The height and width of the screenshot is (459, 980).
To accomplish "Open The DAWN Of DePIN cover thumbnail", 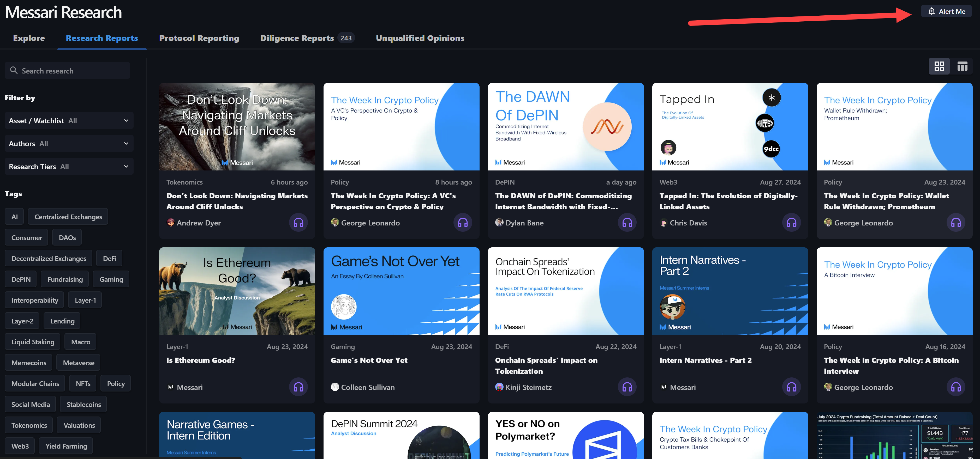I will coord(566,126).
